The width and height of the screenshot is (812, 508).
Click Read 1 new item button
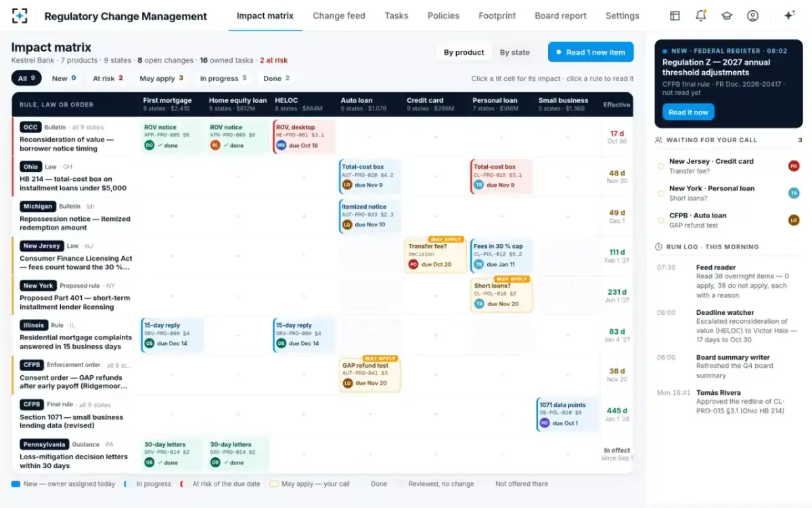click(x=591, y=52)
